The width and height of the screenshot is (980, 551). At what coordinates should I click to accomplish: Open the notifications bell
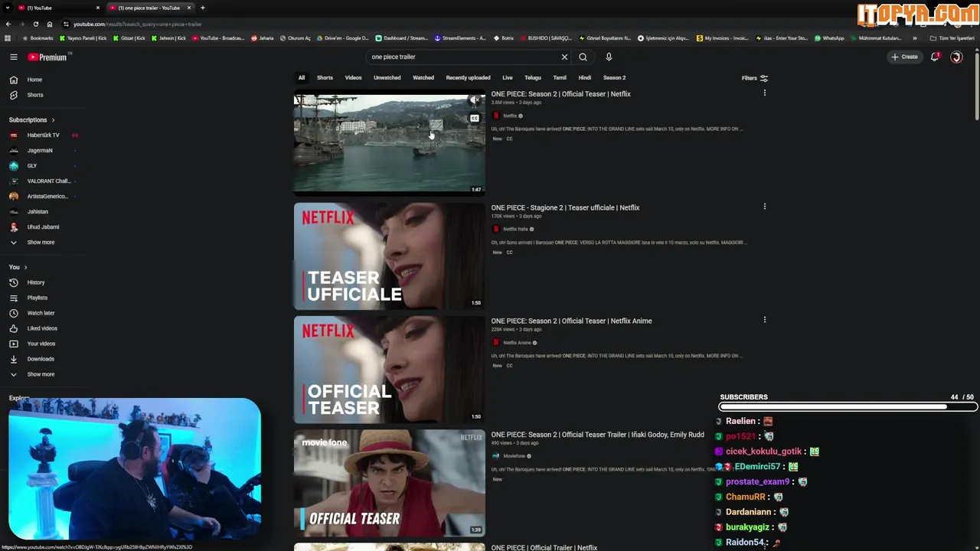pos(934,57)
